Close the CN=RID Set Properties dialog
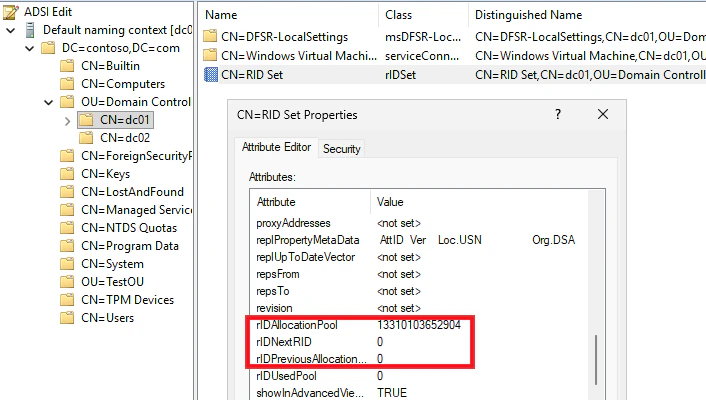The width and height of the screenshot is (706, 400). [603, 114]
